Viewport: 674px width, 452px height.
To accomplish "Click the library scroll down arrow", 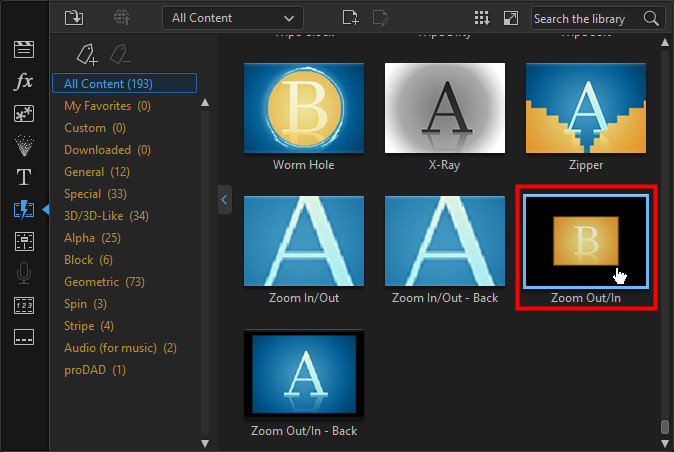I will tap(665, 443).
